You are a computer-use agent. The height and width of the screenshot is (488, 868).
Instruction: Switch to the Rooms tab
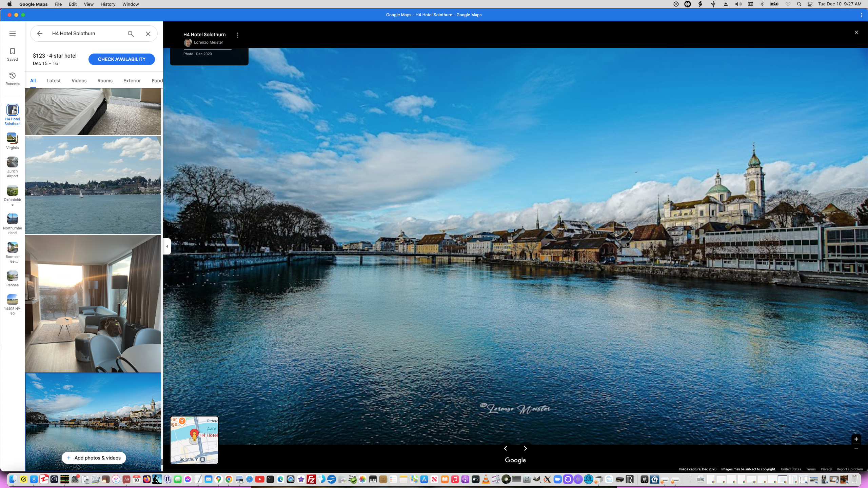(105, 81)
